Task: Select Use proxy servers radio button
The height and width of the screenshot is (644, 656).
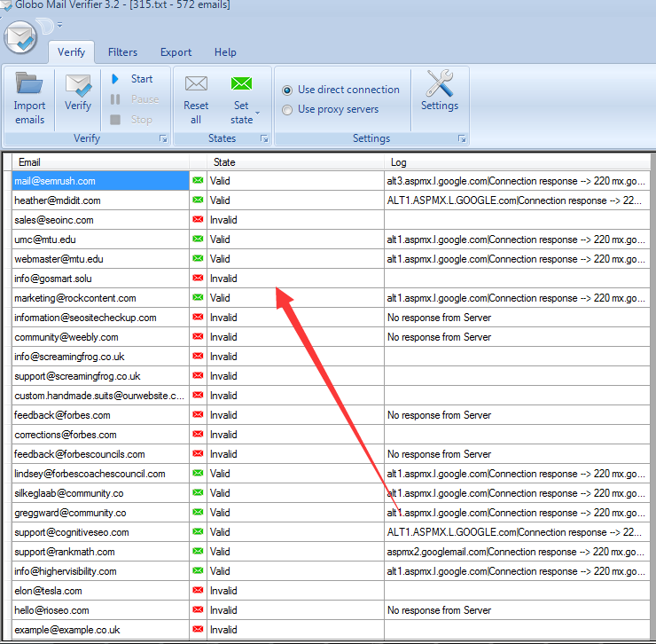Action: point(287,110)
